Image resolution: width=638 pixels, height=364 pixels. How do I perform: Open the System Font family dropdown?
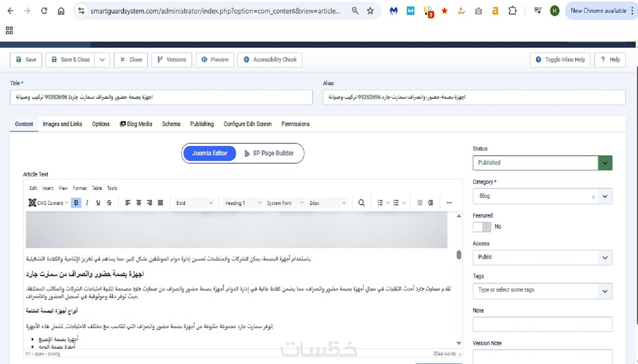(285, 203)
